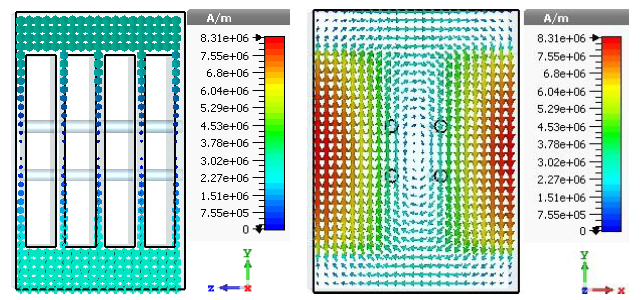This screenshot has width=644, height=300.
Task: Toggle the upper-left circular probe marker in right plot
Action: (x=392, y=125)
